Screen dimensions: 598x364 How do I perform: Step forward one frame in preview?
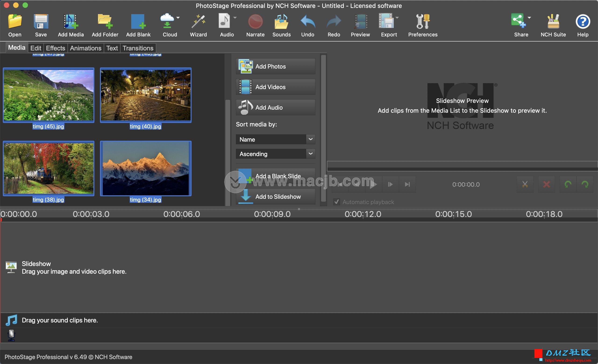390,184
